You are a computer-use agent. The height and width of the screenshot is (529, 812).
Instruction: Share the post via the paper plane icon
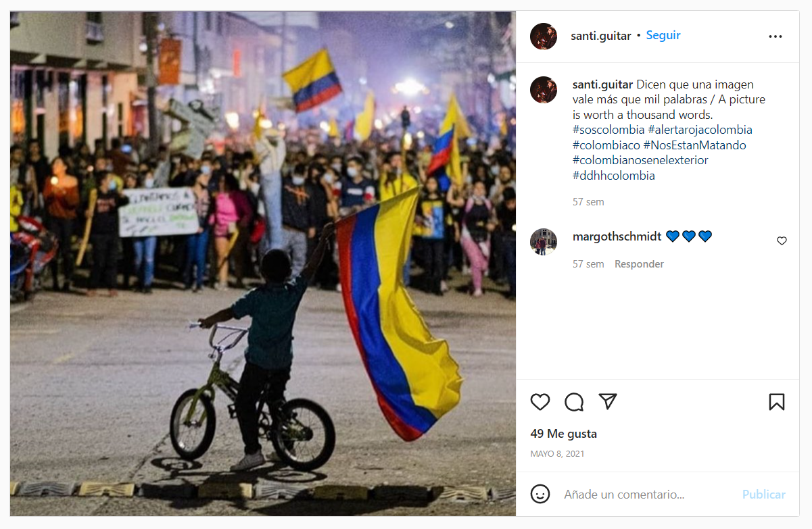pyautogui.click(x=608, y=402)
